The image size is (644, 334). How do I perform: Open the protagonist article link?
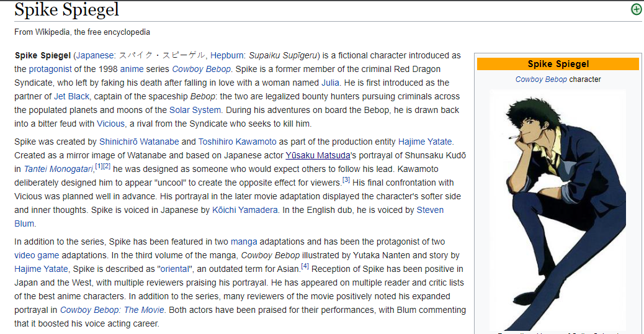(x=50, y=69)
